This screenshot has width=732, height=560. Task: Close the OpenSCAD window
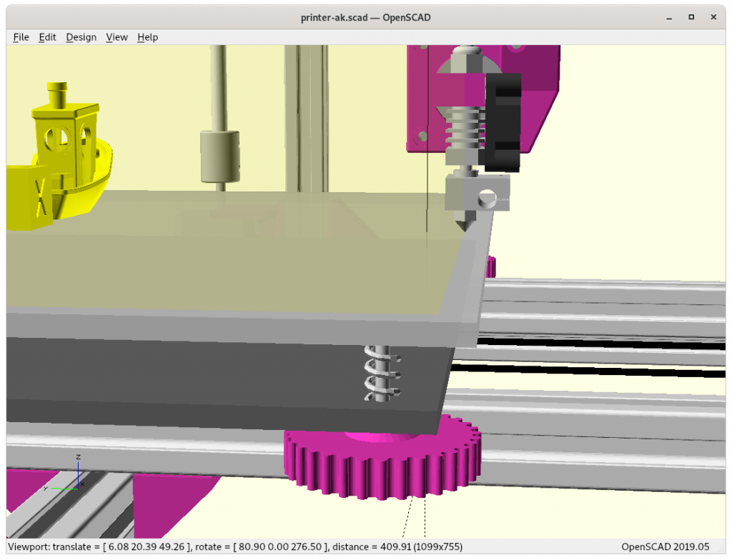pyautogui.click(x=713, y=17)
